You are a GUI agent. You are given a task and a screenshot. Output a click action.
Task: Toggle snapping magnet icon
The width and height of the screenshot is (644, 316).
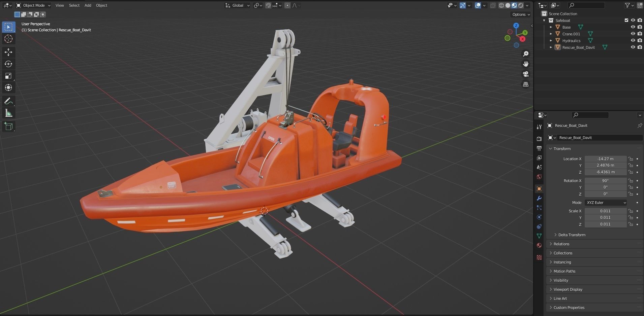pyautogui.click(x=268, y=5)
